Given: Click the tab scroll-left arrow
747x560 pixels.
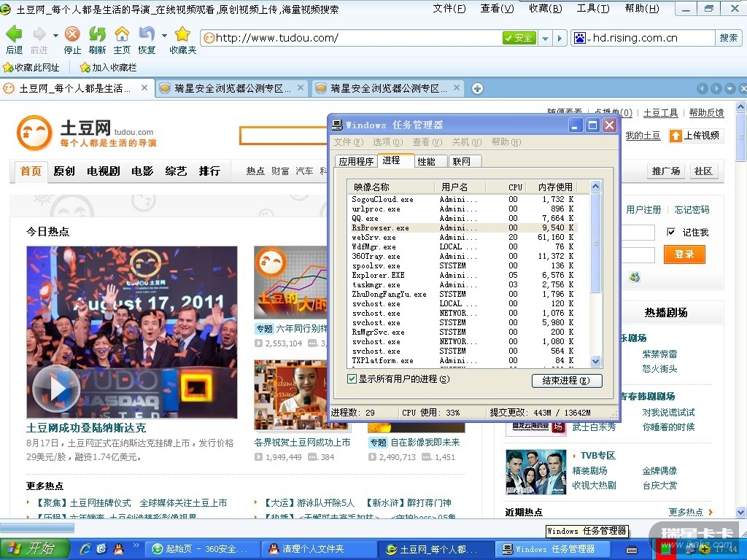Looking at the screenshot, I should point(703,88).
